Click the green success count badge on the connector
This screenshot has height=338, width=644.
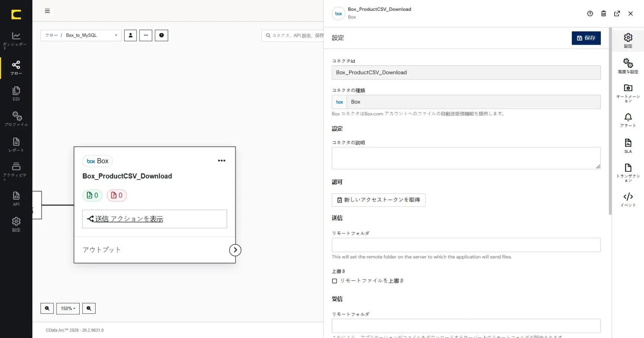(92, 195)
